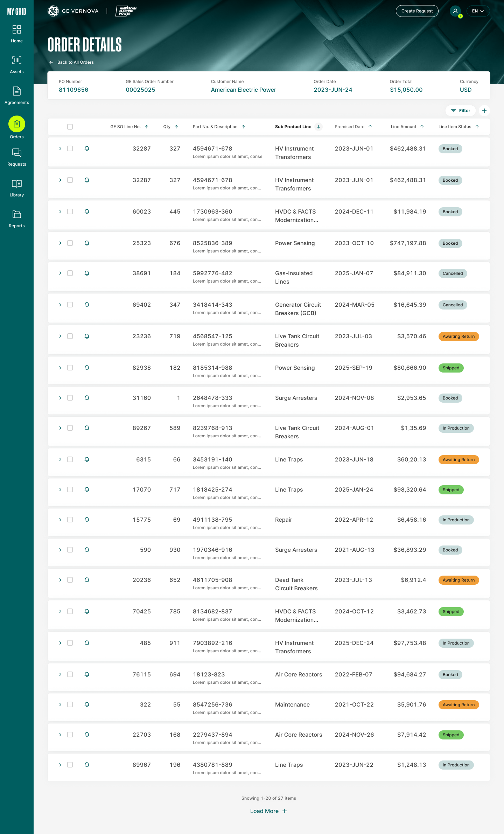Sort by Qty column header
This screenshot has height=834, width=504.
[x=171, y=127]
